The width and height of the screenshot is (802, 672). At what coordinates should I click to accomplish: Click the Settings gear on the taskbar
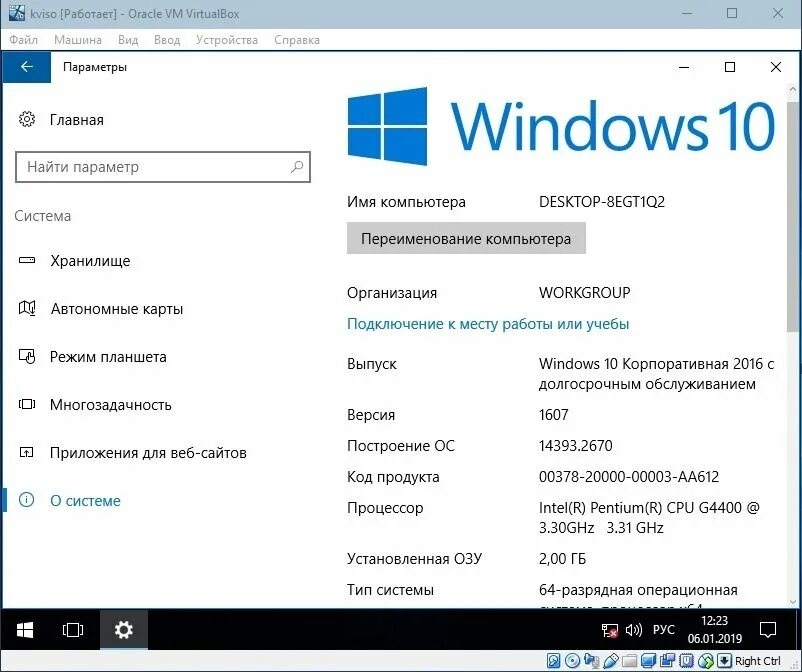124,630
